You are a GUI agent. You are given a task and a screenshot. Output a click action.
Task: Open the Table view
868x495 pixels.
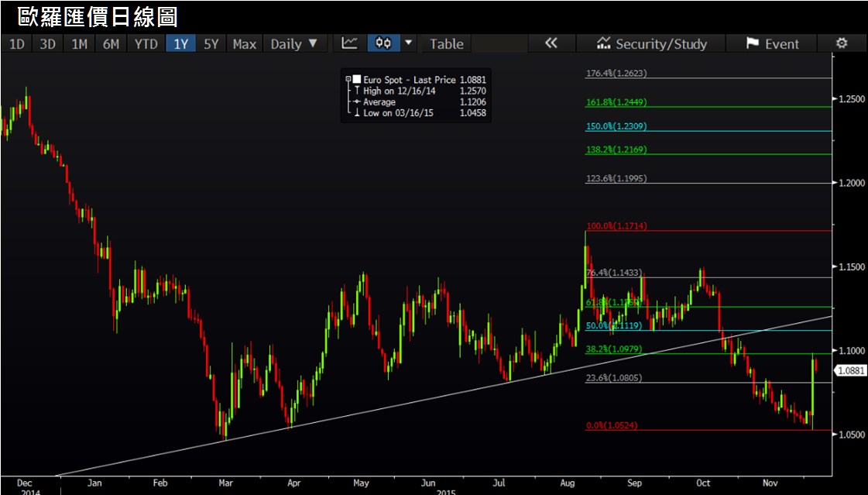click(x=446, y=44)
